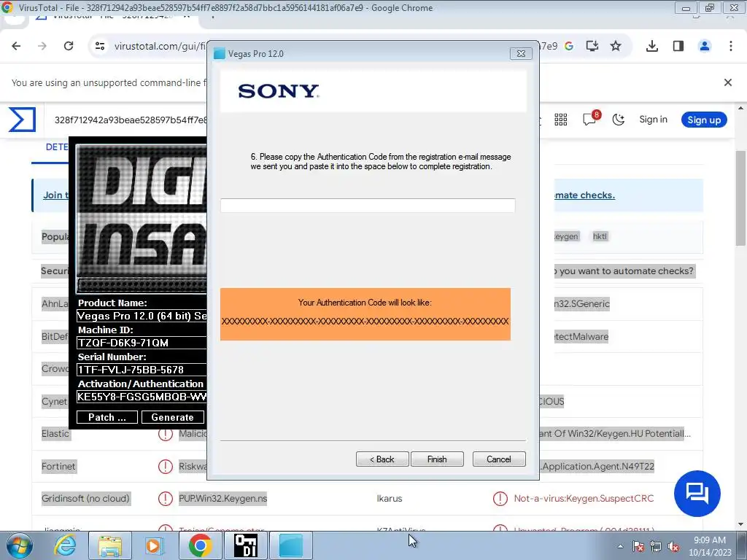Go back in Chrome's navigation
The width and height of the screenshot is (747, 560).
point(16,46)
